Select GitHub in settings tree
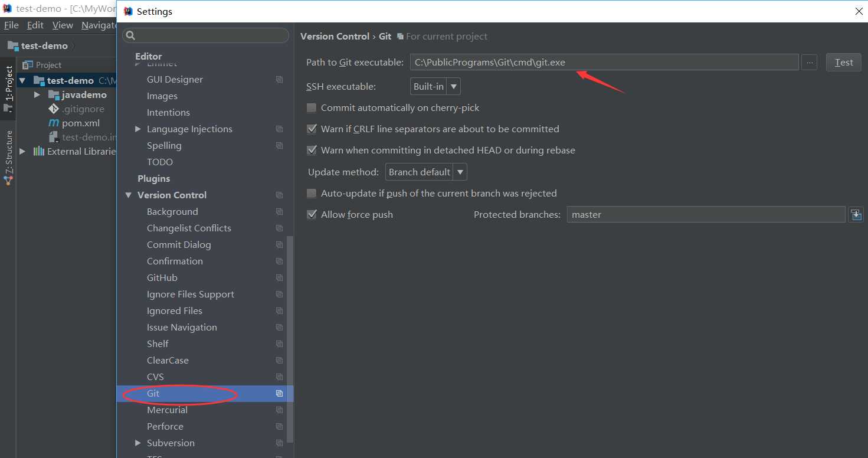 pos(162,278)
